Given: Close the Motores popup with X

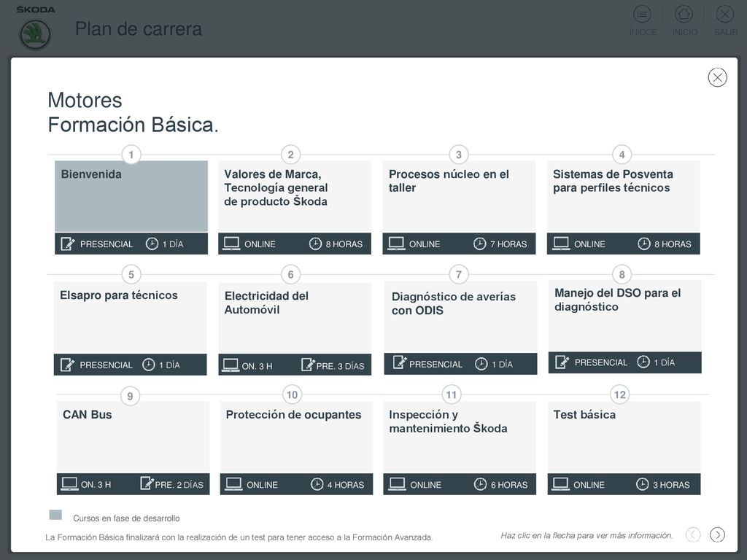Looking at the screenshot, I should click(718, 77).
